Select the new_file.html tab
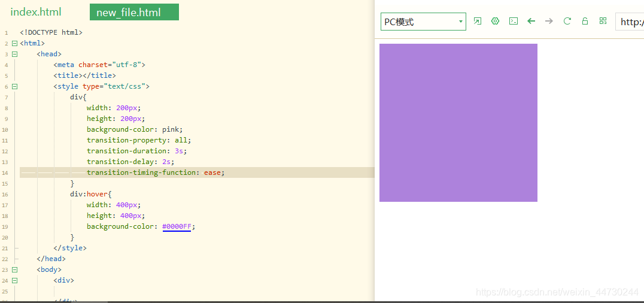The height and width of the screenshot is (303, 644). [x=134, y=12]
